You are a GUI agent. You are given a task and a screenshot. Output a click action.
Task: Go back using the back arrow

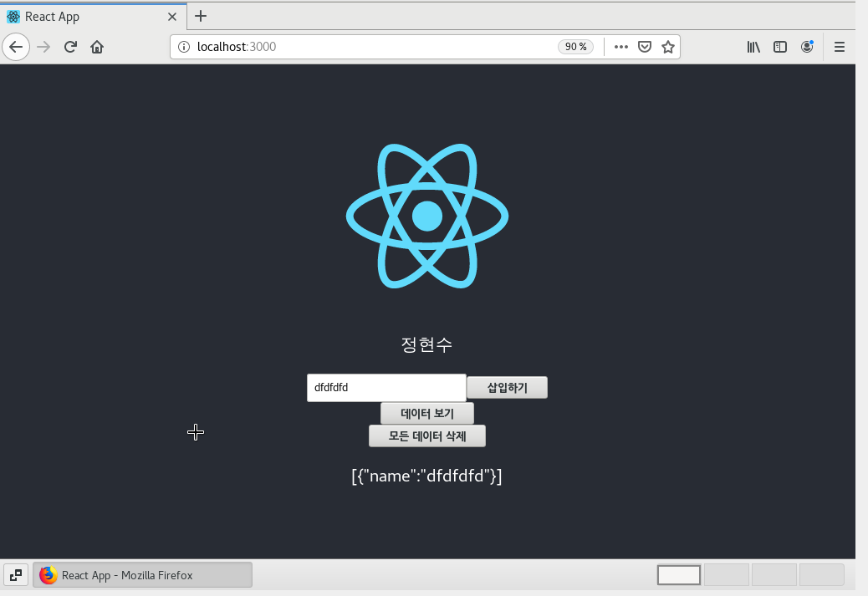coord(16,47)
